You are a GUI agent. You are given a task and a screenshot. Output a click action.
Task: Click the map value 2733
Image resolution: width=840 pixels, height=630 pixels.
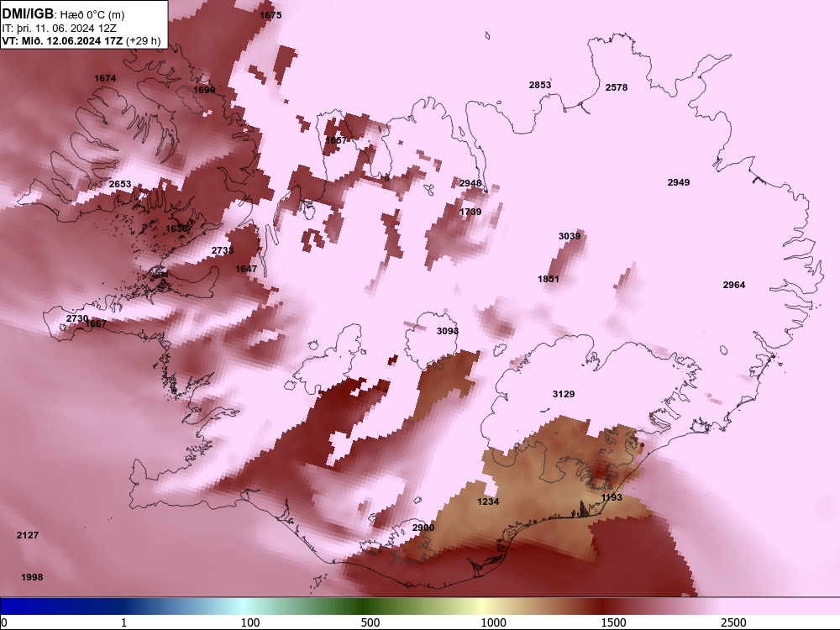point(223,250)
